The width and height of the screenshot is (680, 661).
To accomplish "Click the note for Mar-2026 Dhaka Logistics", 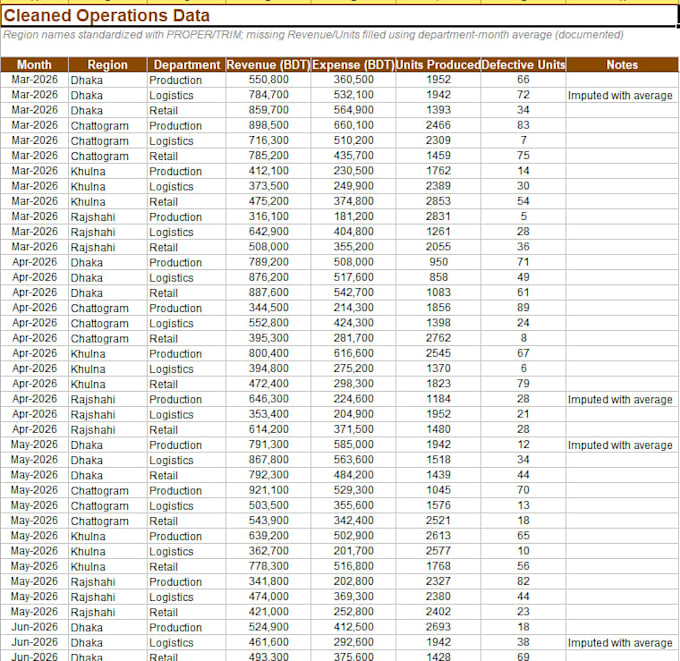I will (622, 95).
